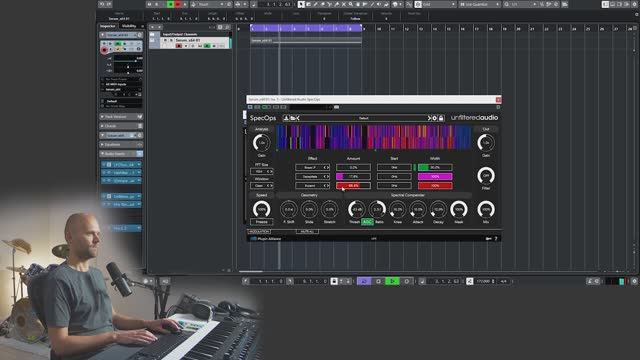
Task: Toggle red Write automation button in top toolbar
Action: tap(178, 4)
